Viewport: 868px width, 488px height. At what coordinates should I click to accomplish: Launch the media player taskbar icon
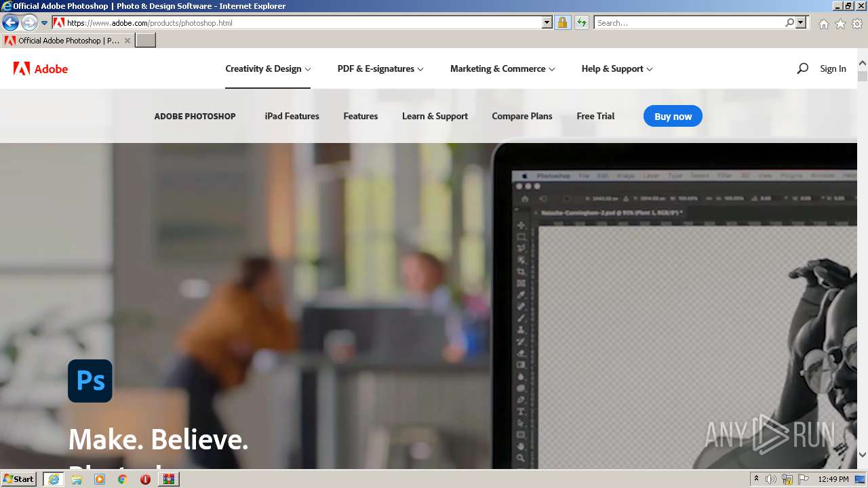tap(100, 479)
